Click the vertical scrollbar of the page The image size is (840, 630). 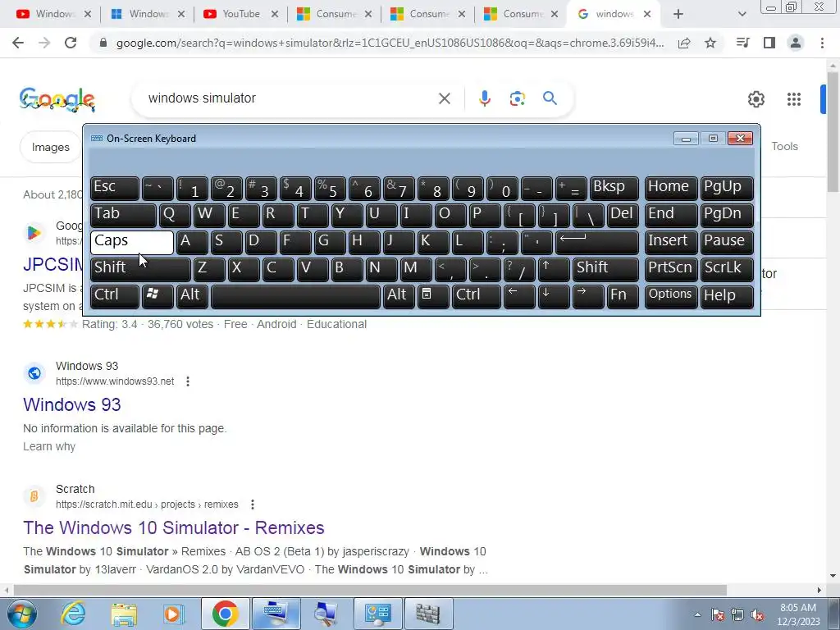(833, 131)
